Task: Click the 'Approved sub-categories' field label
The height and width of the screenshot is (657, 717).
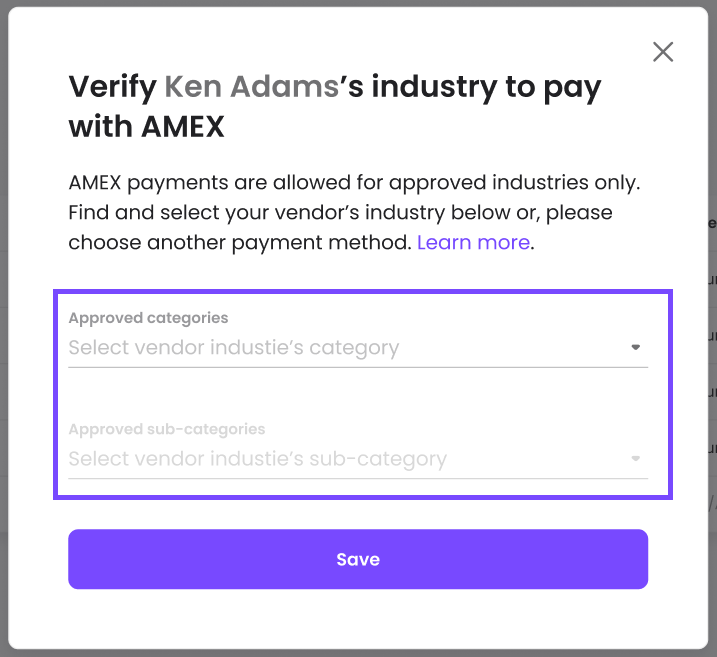Action: point(167,429)
